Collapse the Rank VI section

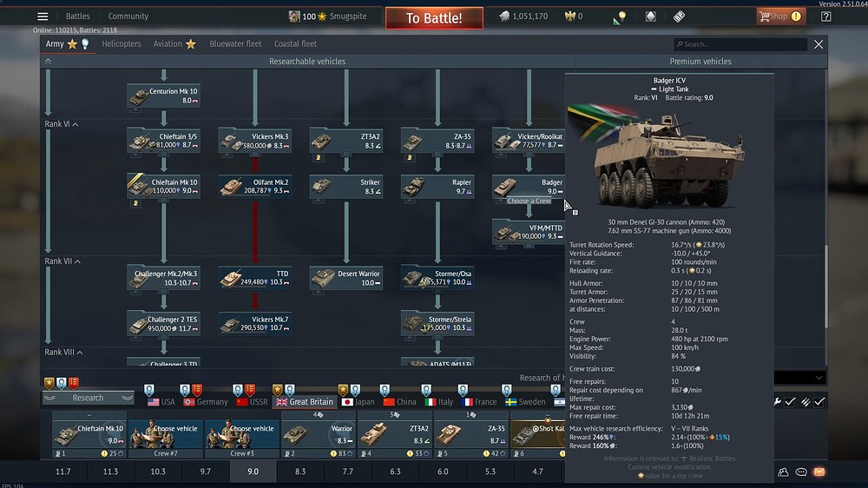click(76, 125)
